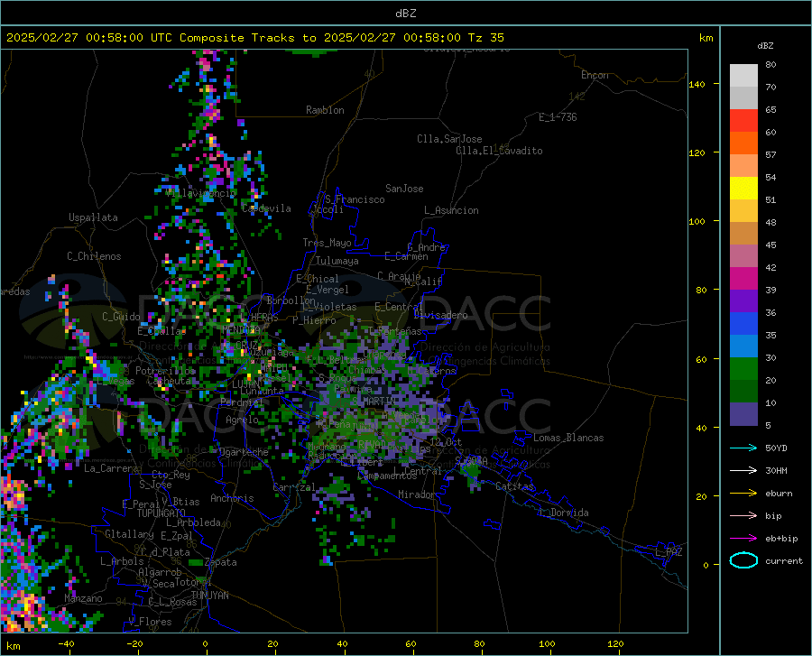
Task: Click the Tulumaya place label
Action: (337, 261)
